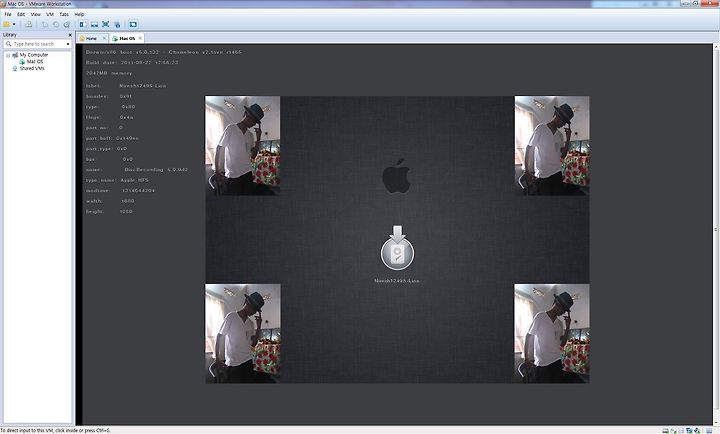Collapse the My Computer tree node
This screenshot has width=720, height=434.
click(8, 55)
